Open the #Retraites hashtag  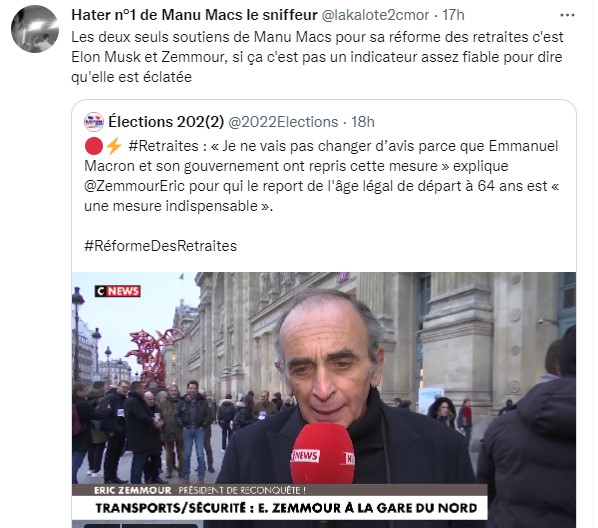164,146
